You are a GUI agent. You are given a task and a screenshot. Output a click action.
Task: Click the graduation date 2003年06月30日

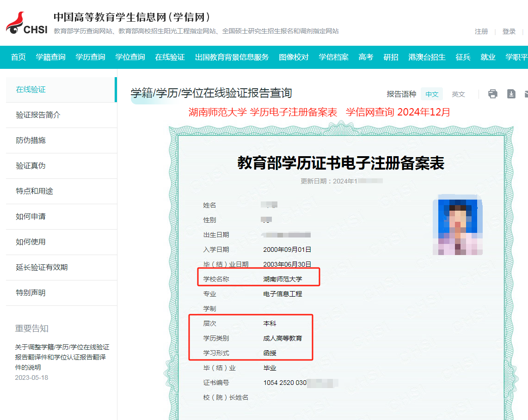click(287, 264)
